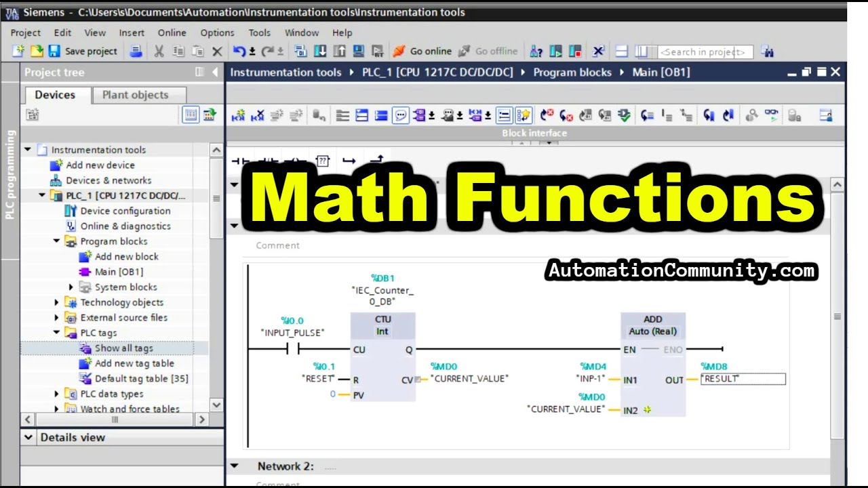
Task: Click Go offline button
Action: 488,51
